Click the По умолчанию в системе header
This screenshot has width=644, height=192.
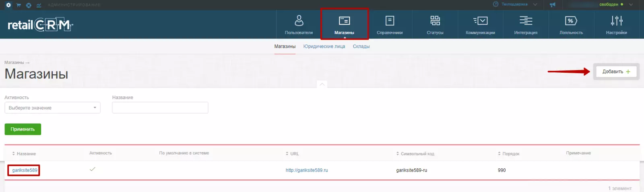click(184, 153)
